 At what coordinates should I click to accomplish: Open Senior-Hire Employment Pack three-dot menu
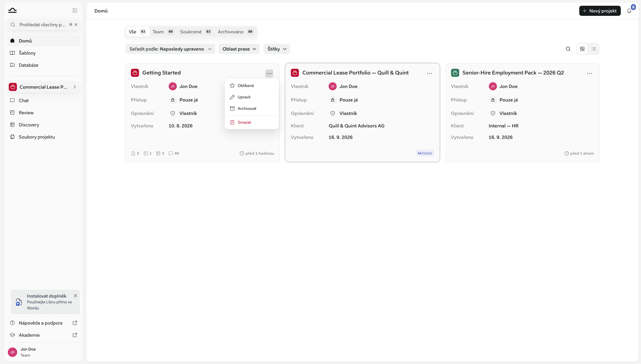(x=589, y=73)
